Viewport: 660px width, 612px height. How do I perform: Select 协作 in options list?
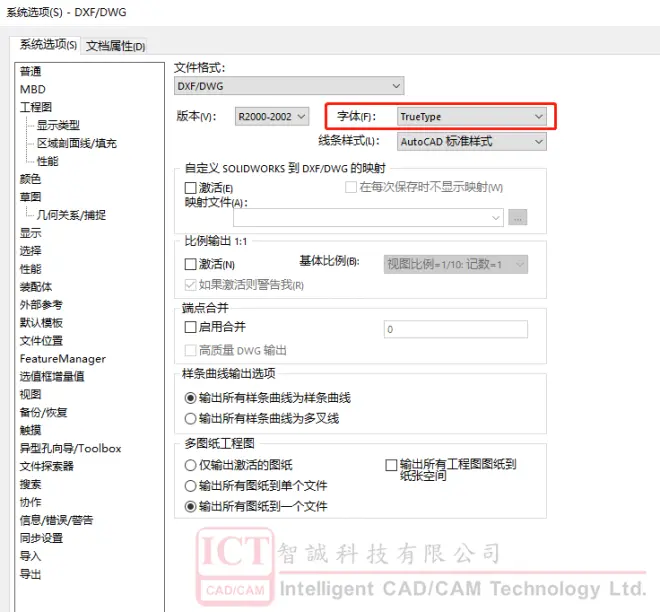click(x=30, y=502)
